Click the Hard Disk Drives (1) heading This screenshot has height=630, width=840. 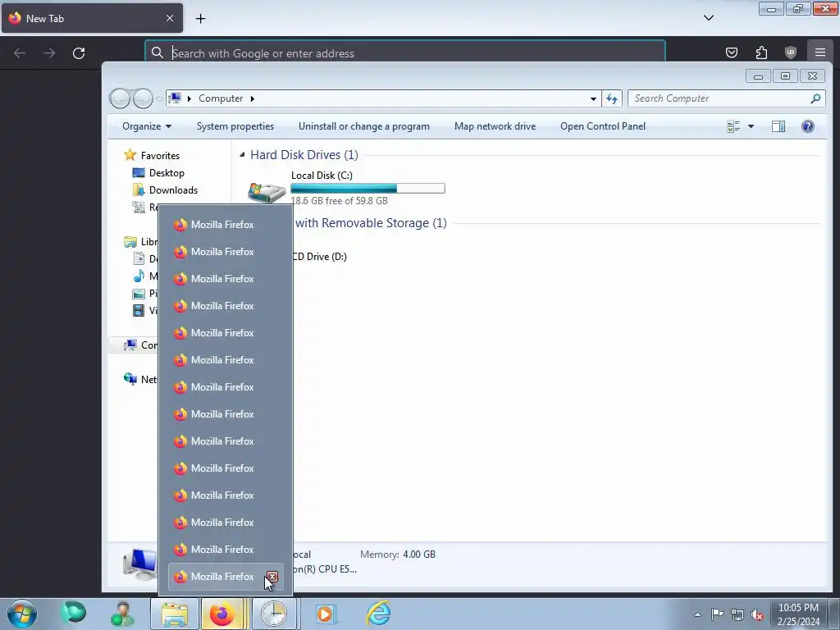point(304,155)
